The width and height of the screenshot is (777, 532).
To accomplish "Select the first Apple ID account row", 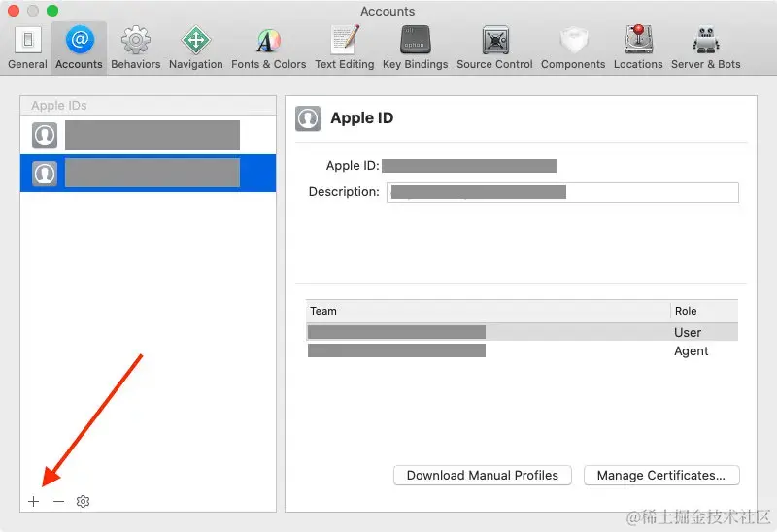I will (149, 135).
